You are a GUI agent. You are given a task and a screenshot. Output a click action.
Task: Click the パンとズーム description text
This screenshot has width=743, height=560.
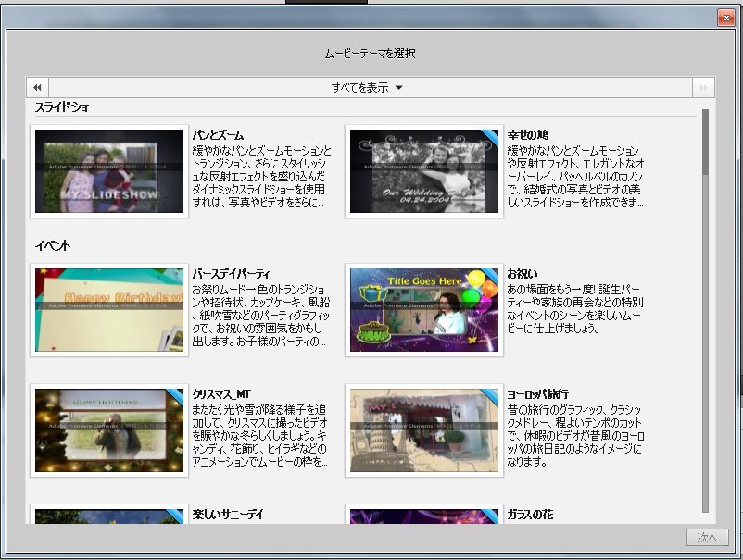point(261,177)
